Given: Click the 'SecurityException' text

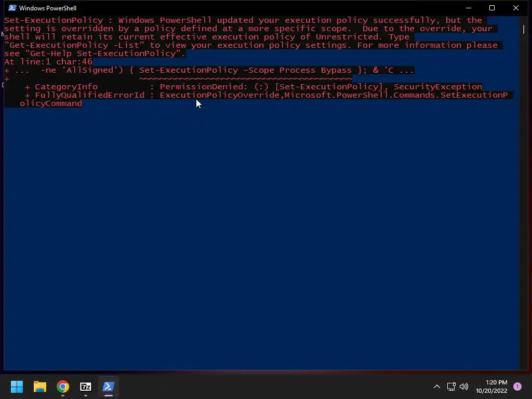Looking at the screenshot, I should pyautogui.click(x=437, y=87).
